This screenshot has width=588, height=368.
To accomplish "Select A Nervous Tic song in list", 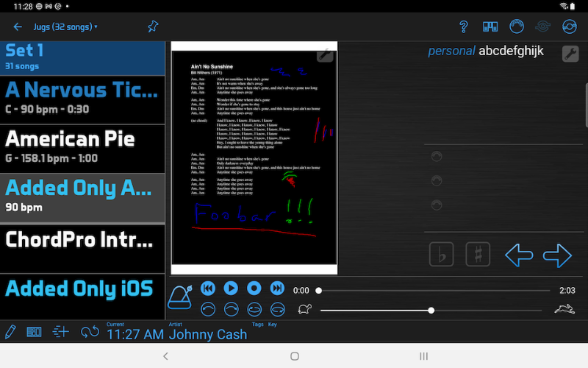I will [x=82, y=98].
